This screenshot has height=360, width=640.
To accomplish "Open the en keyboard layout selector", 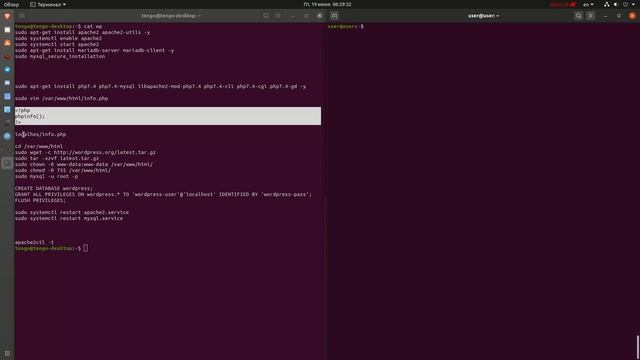I will [588, 4].
